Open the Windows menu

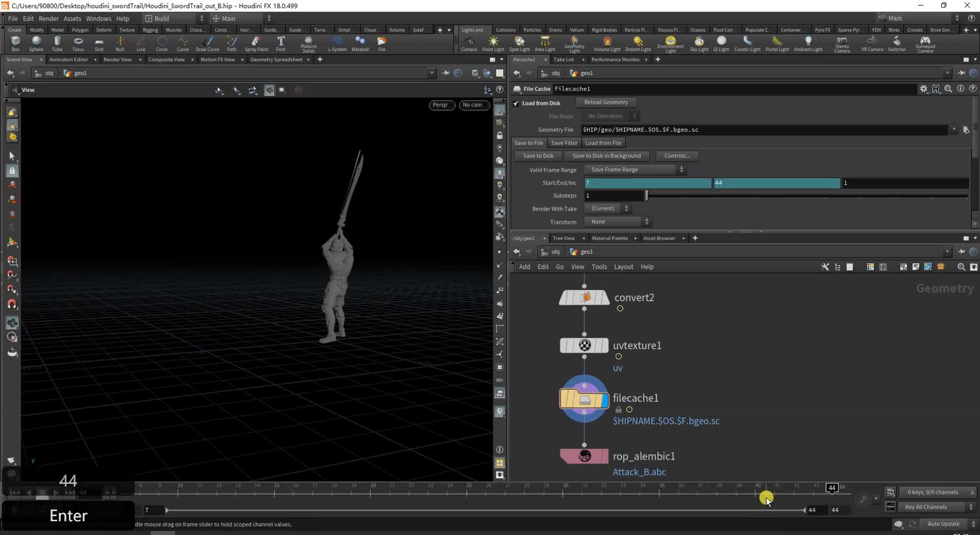99,18
